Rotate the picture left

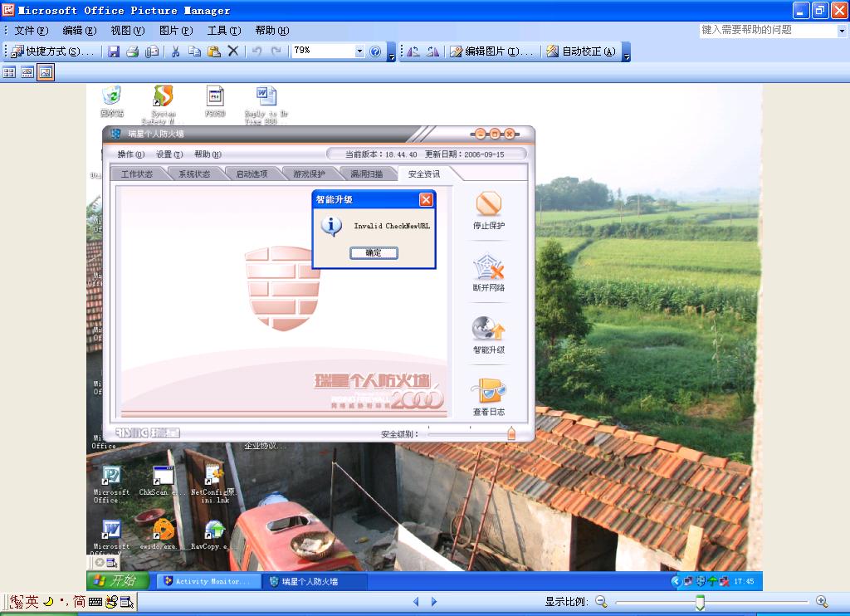tap(413, 51)
